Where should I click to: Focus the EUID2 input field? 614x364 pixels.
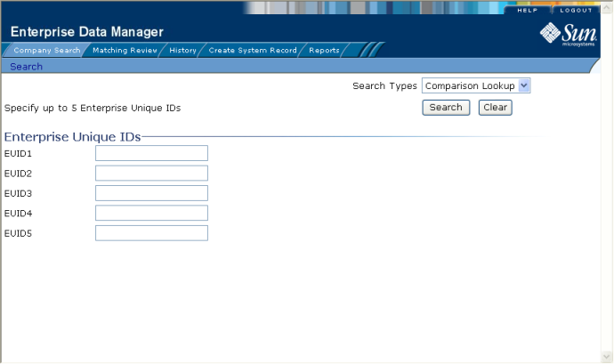(x=151, y=174)
